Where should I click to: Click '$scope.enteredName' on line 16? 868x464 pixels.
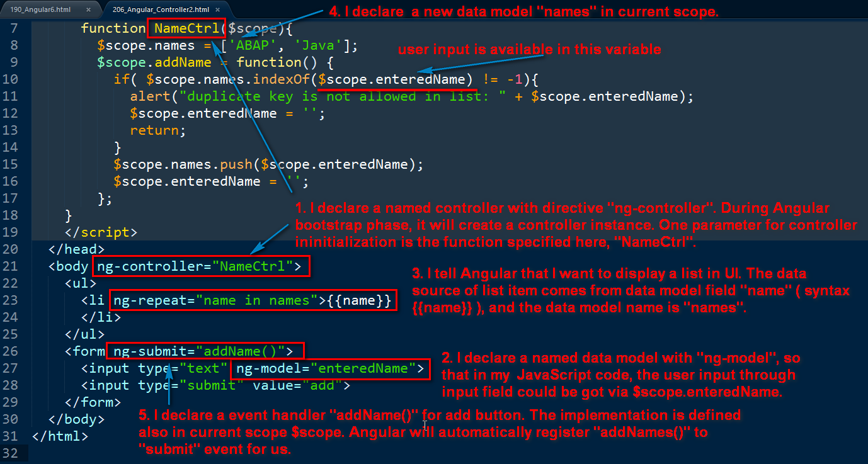point(187,181)
